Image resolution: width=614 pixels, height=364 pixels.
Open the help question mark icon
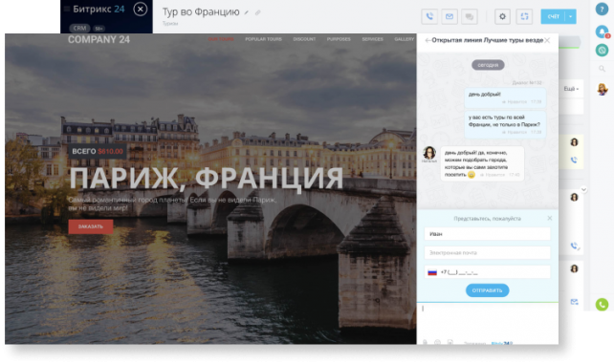pos(602,9)
